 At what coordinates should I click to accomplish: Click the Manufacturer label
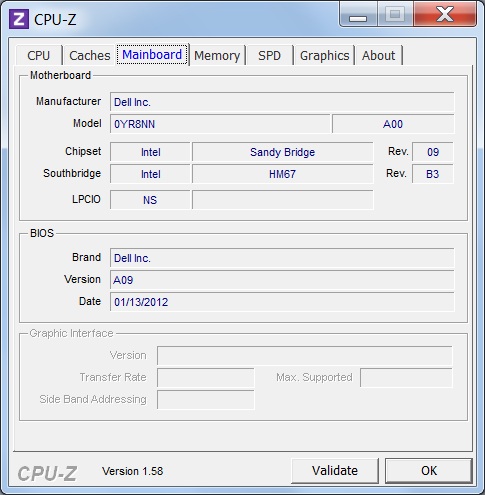tap(68, 101)
